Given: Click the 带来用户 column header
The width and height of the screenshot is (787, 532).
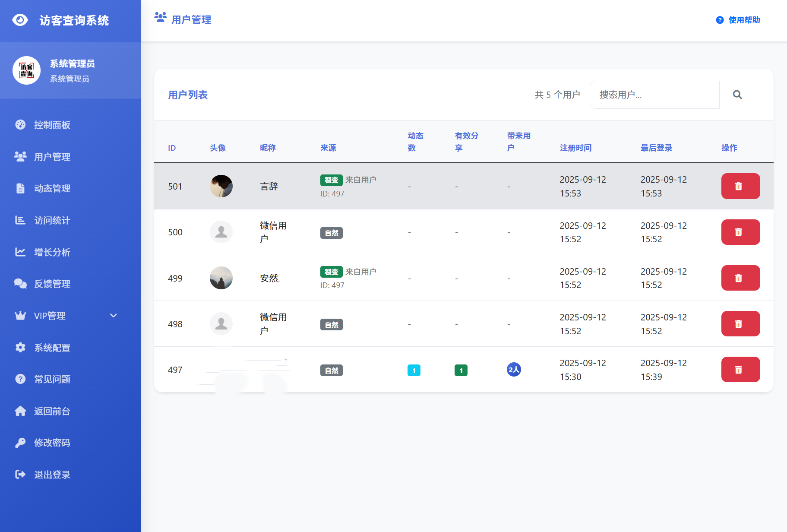Looking at the screenshot, I should 518,142.
